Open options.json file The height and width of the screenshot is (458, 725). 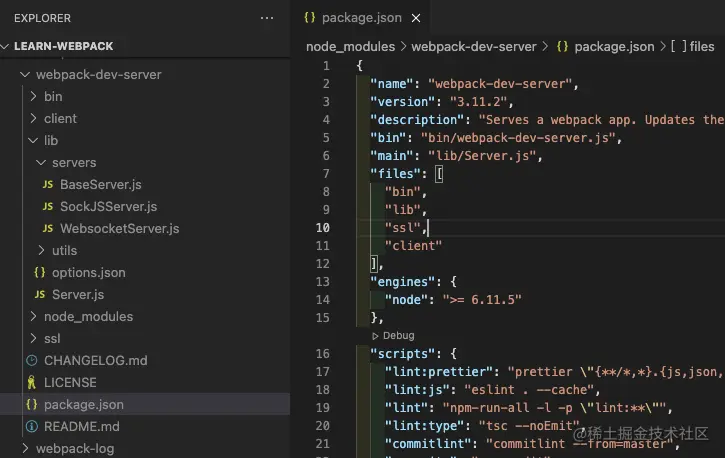coord(89,273)
